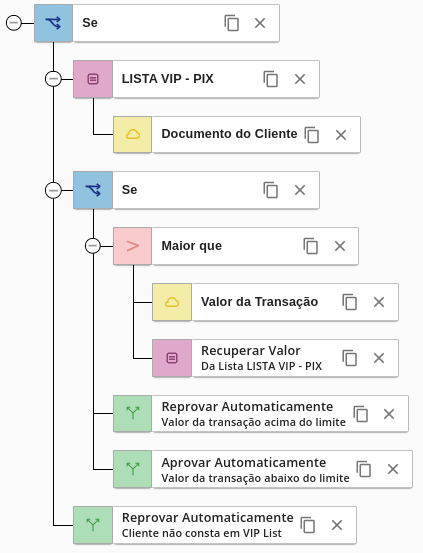The image size is (423, 553).
Task: Duplicate the Valor da Transação node
Action: [350, 302]
